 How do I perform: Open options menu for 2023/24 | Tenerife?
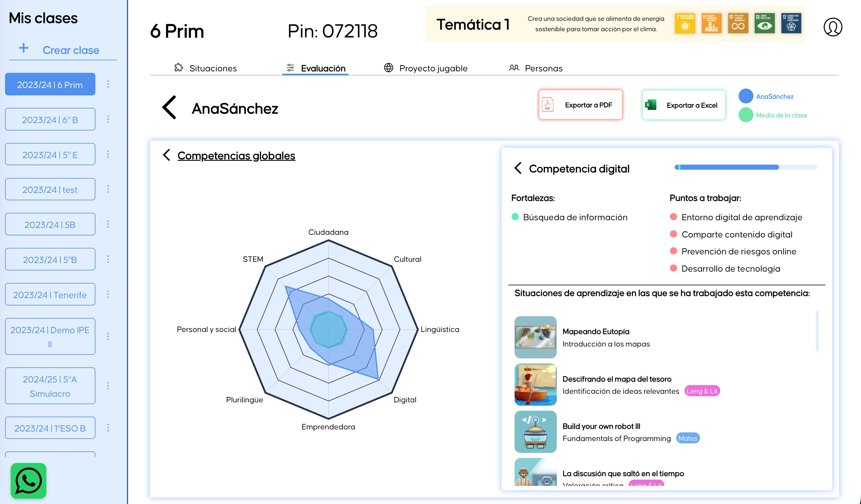click(x=108, y=294)
